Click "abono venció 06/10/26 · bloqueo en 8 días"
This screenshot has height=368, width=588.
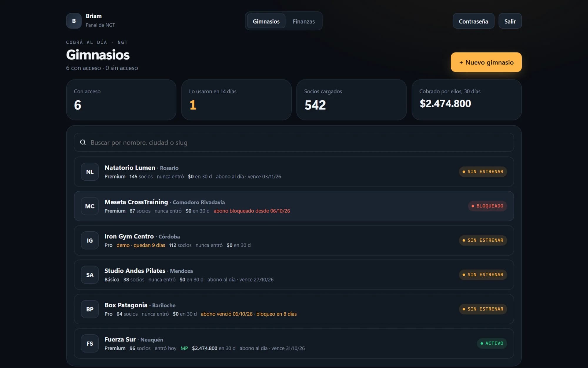pyautogui.click(x=249, y=314)
